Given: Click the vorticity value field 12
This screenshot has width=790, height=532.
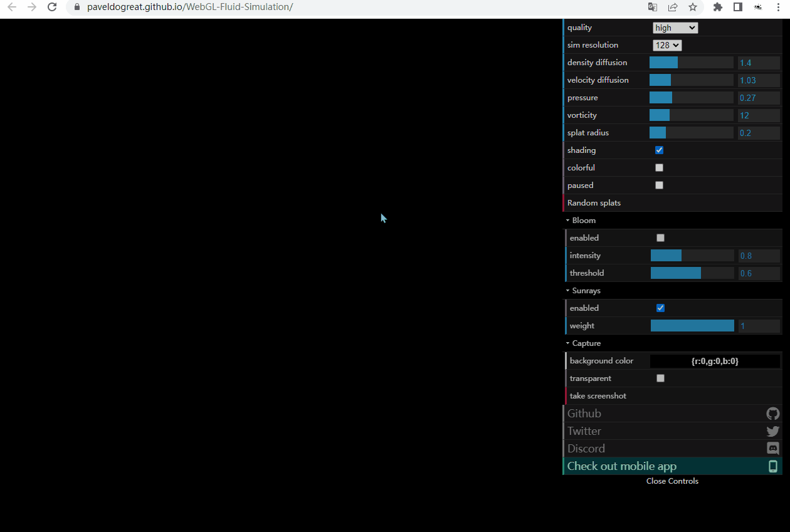Looking at the screenshot, I should click(759, 115).
